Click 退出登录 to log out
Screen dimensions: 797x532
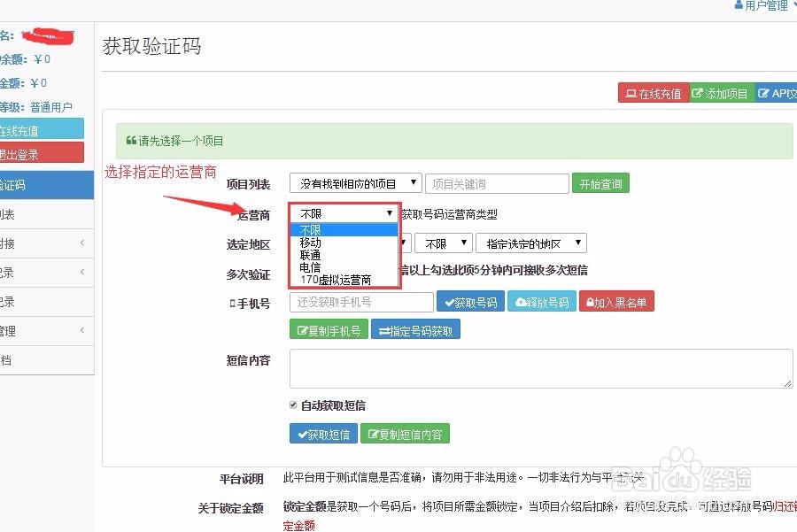click(x=35, y=152)
